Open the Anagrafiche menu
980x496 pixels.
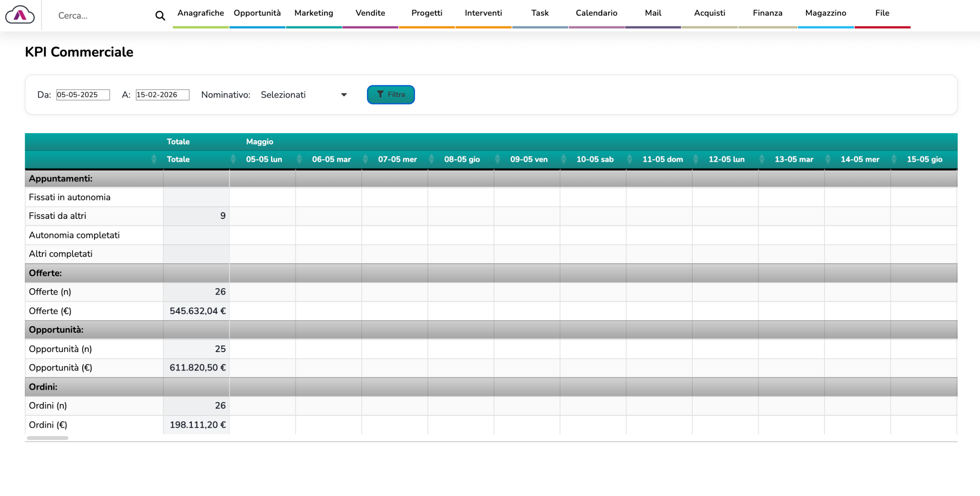(201, 13)
